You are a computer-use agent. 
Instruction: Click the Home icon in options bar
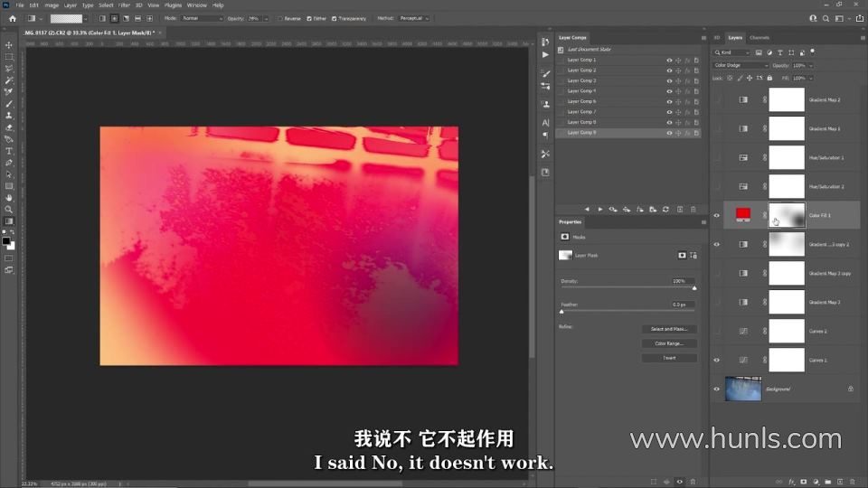[12, 18]
